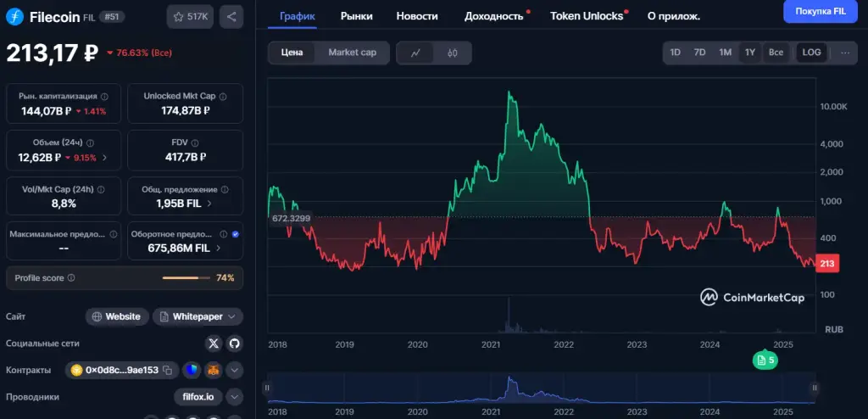Open the Token Unlocks tab
This screenshot has height=419, width=868.
(x=587, y=16)
